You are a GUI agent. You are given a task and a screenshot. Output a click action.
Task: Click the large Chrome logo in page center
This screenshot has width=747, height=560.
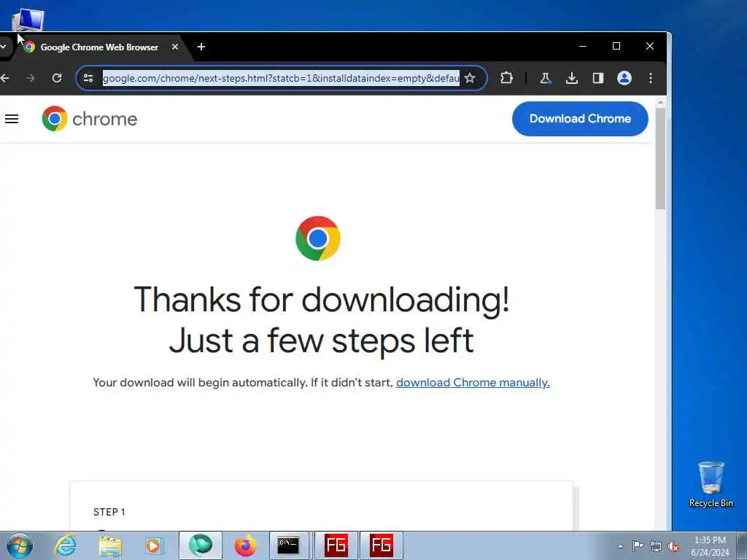point(318,238)
